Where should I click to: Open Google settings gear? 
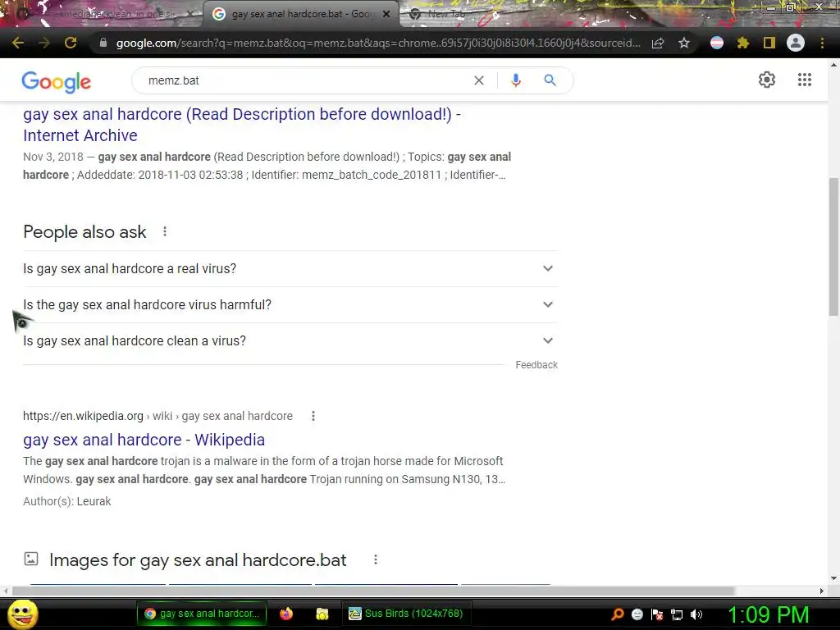point(767,80)
